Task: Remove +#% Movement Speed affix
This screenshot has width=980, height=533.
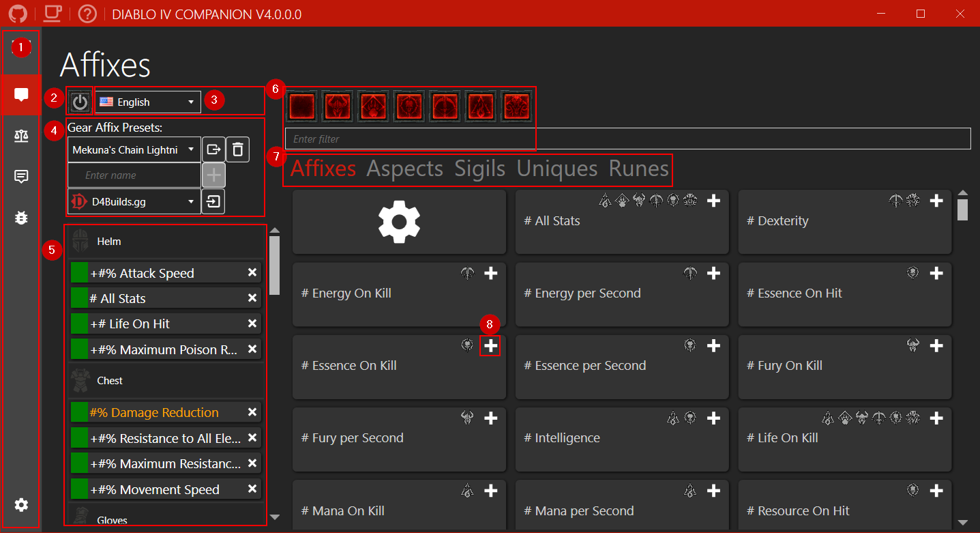Action: click(x=252, y=489)
